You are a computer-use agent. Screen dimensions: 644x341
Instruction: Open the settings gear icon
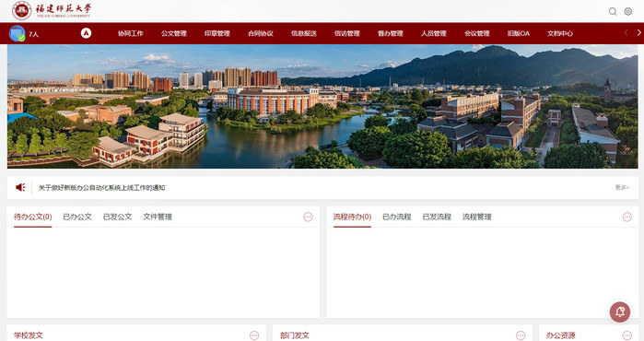pos(628,11)
